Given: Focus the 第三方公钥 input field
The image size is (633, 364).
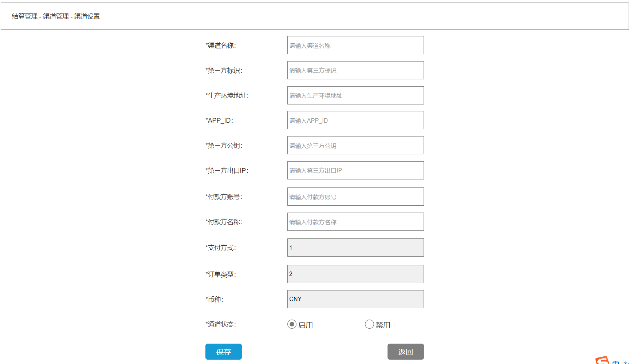Looking at the screenshot, I should coord(355,145).
